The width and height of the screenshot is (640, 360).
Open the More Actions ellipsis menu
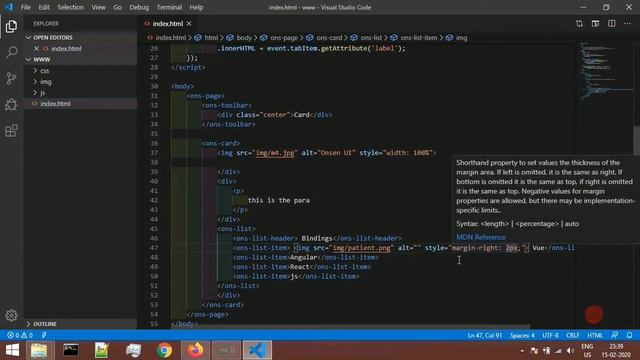627,24
